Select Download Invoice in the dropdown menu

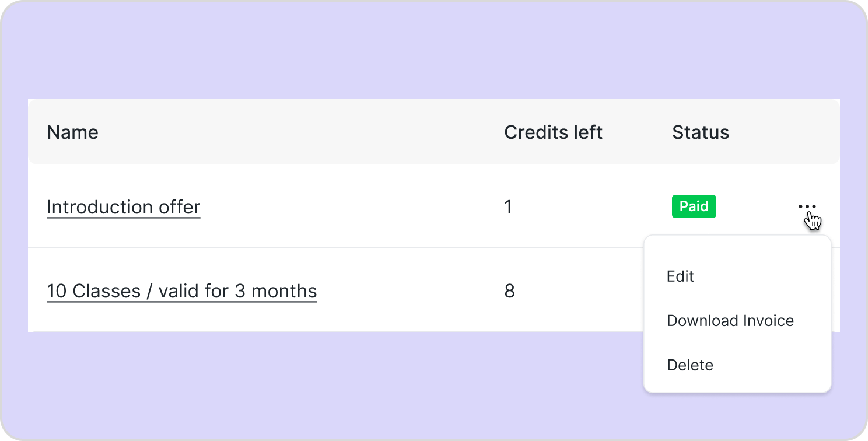(x=730, y=321)
